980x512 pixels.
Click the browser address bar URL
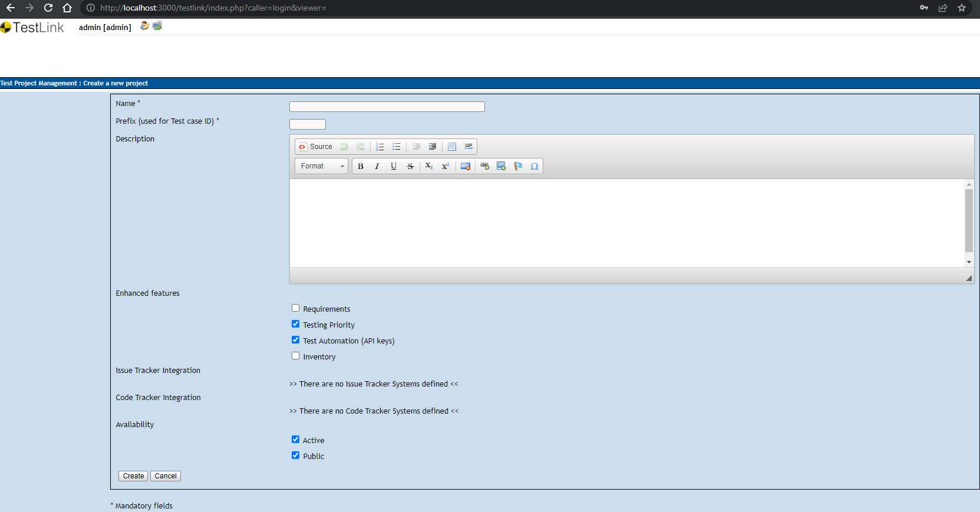213,8
